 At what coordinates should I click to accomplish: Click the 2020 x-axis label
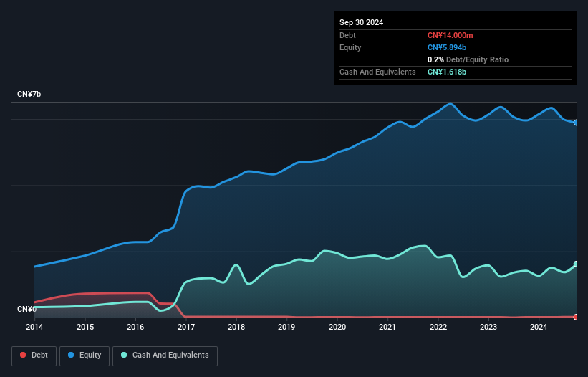[x=337, y=327]
